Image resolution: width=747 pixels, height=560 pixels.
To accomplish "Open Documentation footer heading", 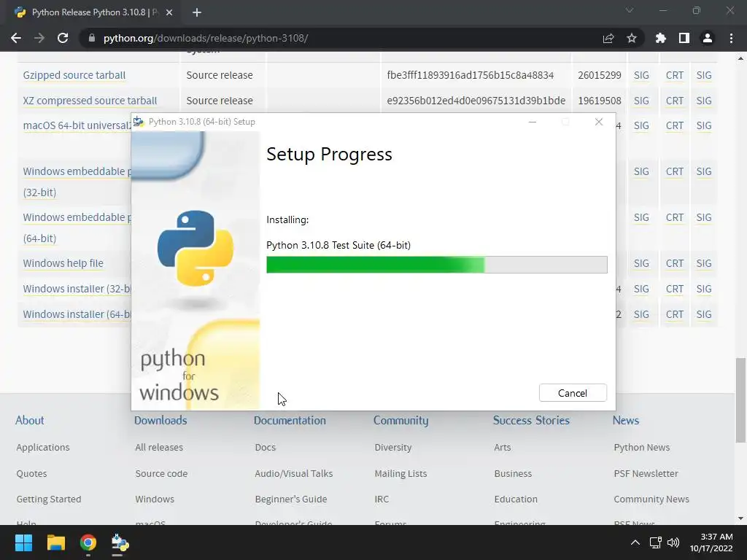I will 290,420.
